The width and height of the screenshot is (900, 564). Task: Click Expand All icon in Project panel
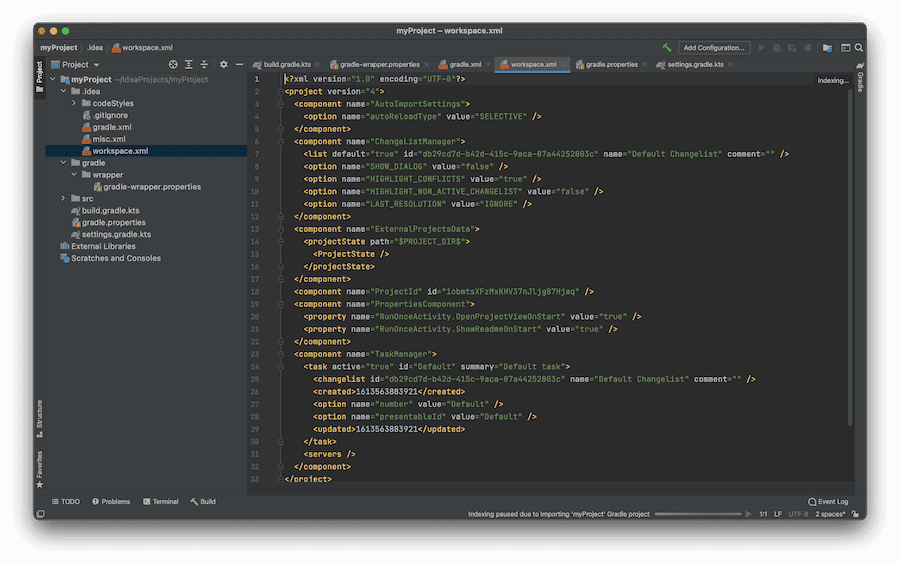tap(188, 65)
